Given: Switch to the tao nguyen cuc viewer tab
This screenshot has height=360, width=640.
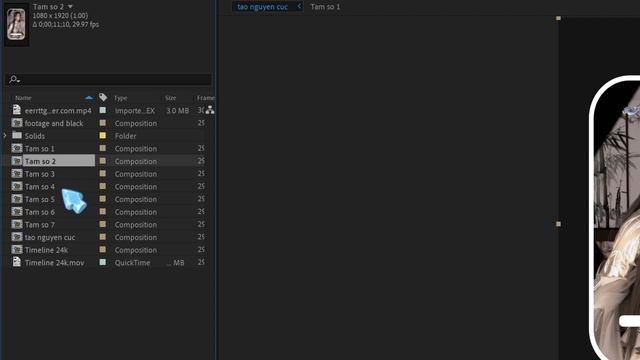Looking at the screenshot, I should 262,7.
